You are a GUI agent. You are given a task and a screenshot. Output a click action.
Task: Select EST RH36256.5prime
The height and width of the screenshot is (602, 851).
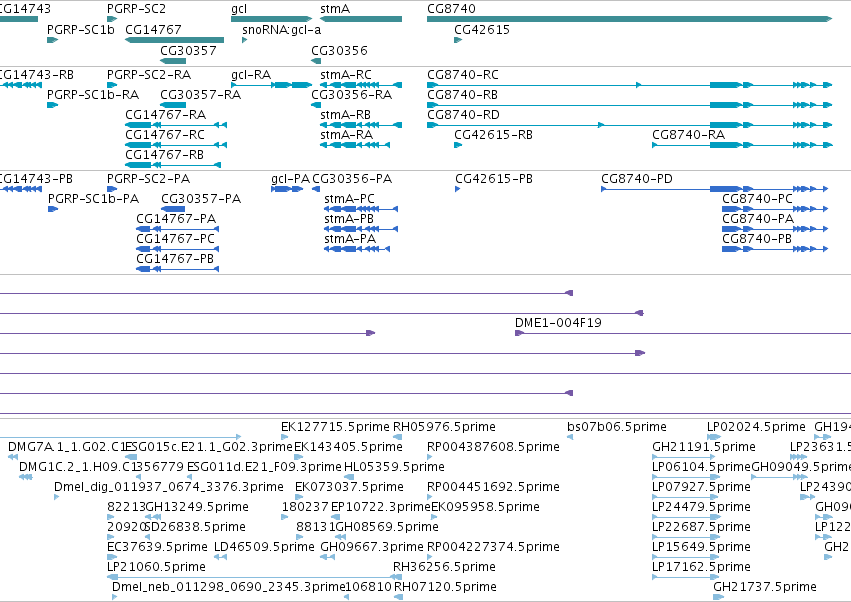click(397, 577)
